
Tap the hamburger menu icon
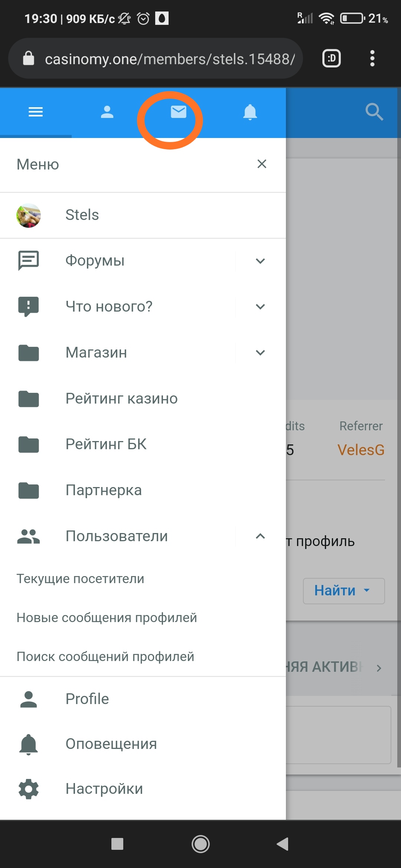click(x=36, y=112)
